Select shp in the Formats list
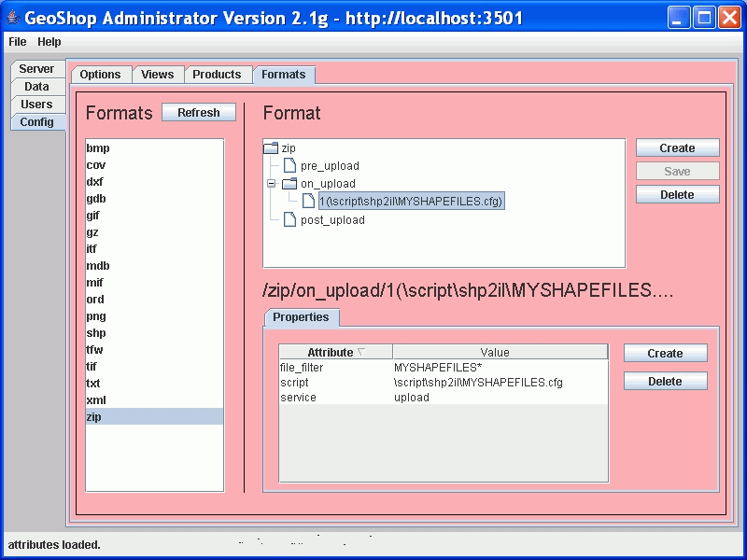The height and width of the screenshot is (560, 747). coord(154,333)
